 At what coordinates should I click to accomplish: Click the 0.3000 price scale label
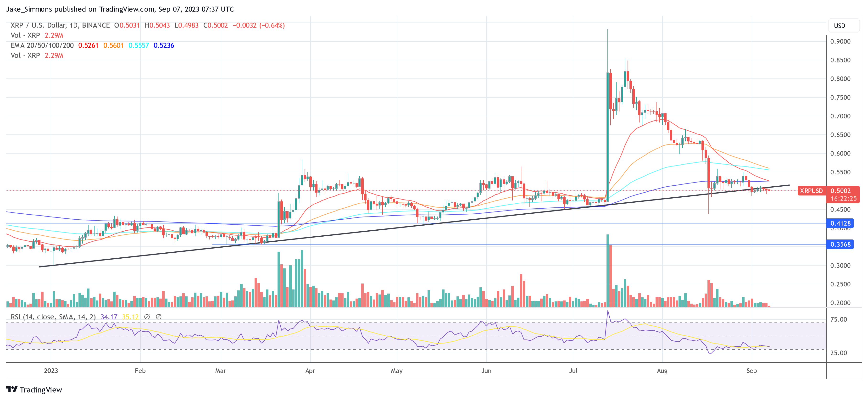click(x=840, y=266)
